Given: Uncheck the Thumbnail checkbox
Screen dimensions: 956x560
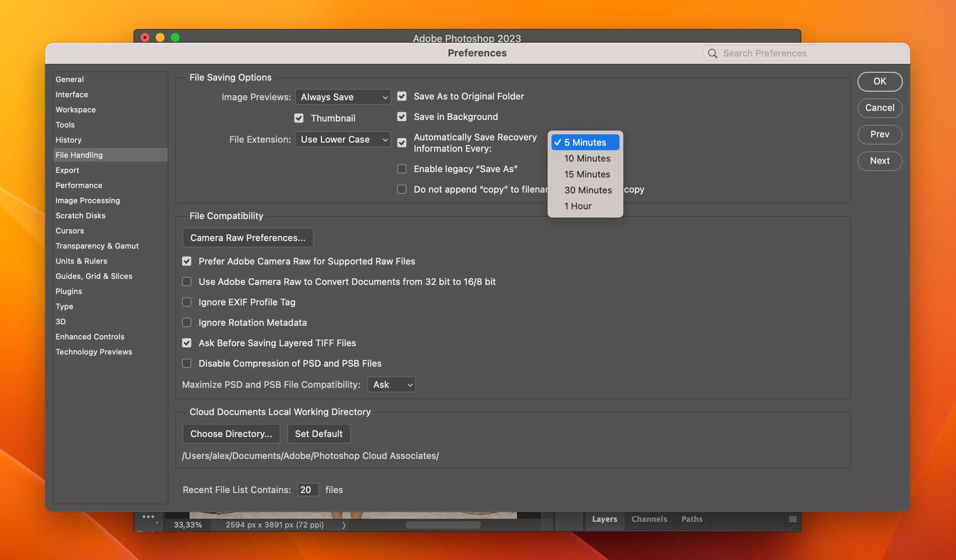Looking at the screenshot, I should [x=299, y=118].
